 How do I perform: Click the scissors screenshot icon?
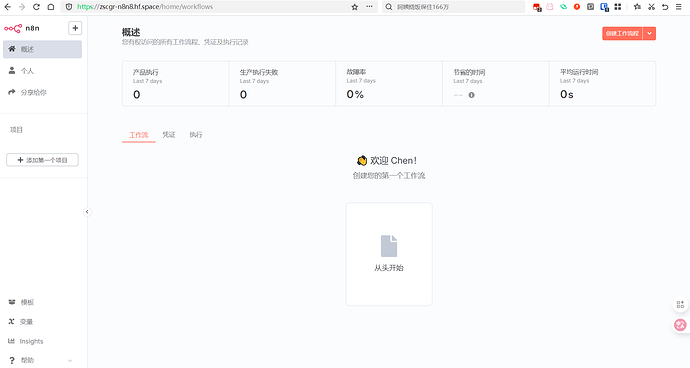[651, 7]
